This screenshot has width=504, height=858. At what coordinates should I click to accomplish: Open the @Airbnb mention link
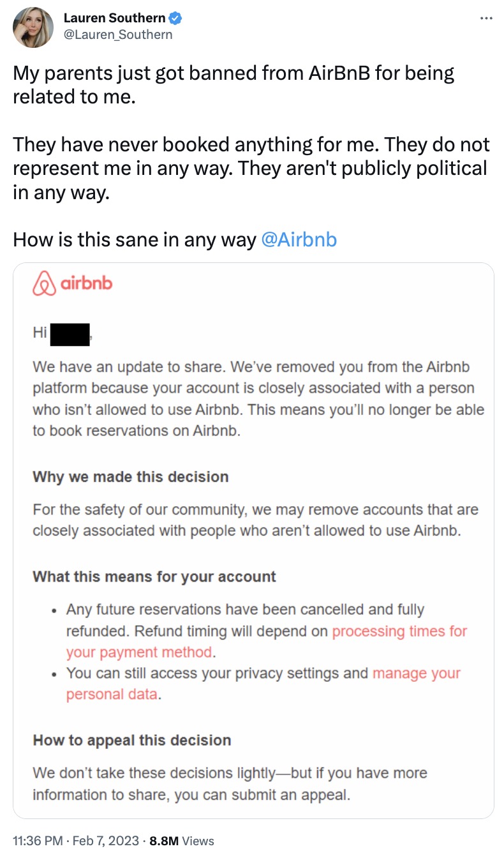point(299,240)
